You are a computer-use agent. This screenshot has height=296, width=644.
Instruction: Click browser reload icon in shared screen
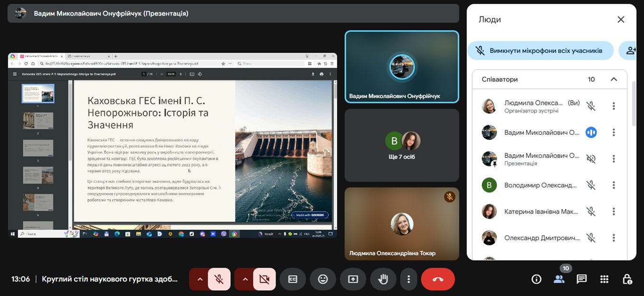point(26,64)
